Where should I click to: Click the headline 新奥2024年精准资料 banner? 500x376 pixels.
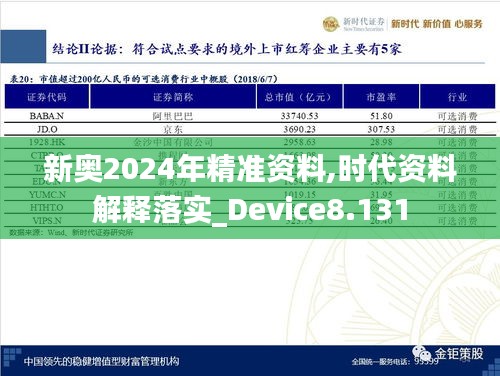pos(250,189)
